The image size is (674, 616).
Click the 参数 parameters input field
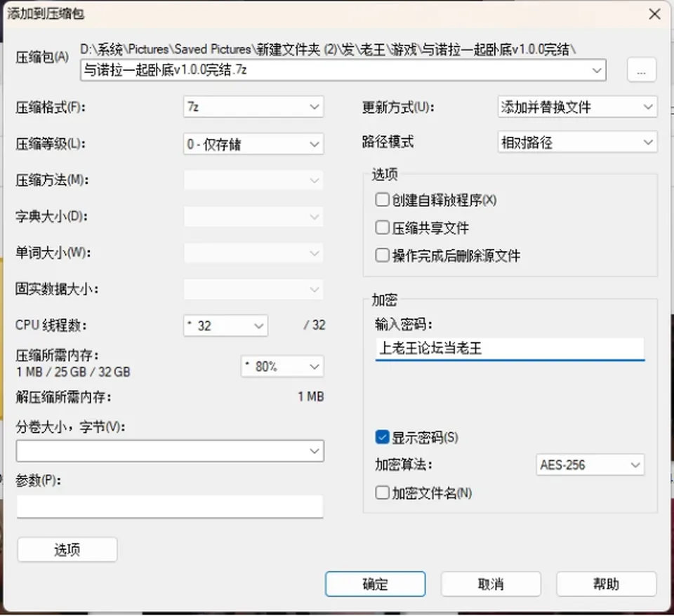pyautogui.click(x=170, y=507)
